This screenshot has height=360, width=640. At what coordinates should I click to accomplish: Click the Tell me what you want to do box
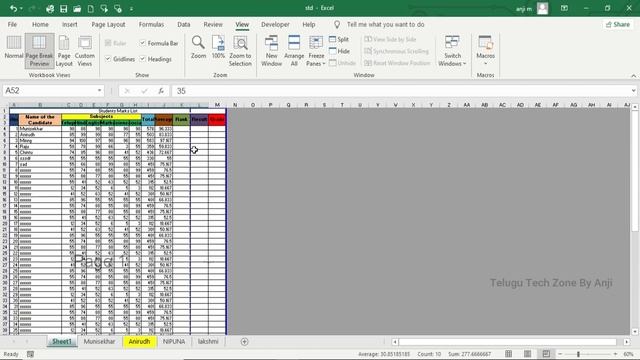tap(385, 24)
